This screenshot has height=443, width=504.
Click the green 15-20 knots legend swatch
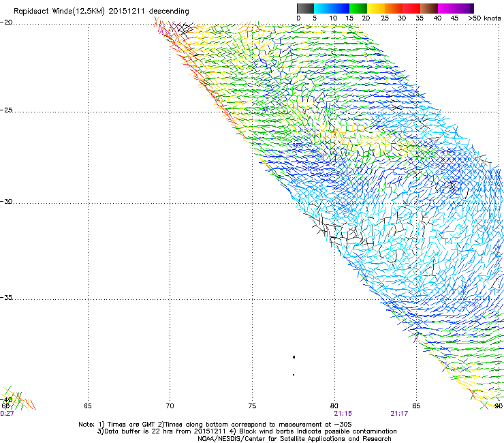tap(358, 8)
